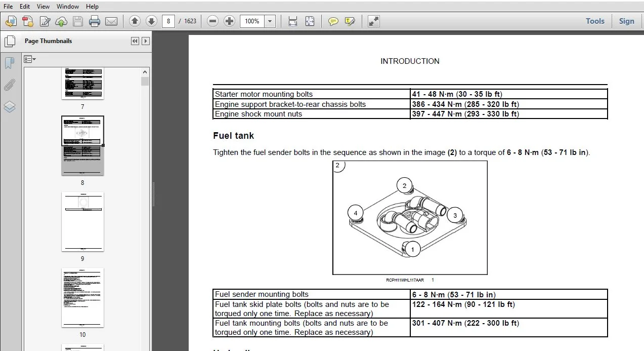The height and width of the screenshot is (351, 644).
Task: Click the 100% zoom value field
Action: (252, 21)
